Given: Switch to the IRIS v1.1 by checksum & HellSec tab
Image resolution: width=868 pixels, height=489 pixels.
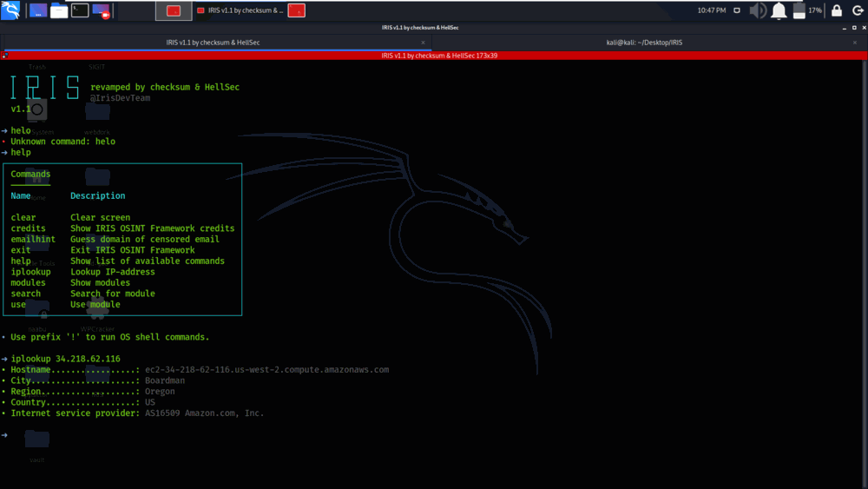Looking at the screenshot, I should coord(214,42).
